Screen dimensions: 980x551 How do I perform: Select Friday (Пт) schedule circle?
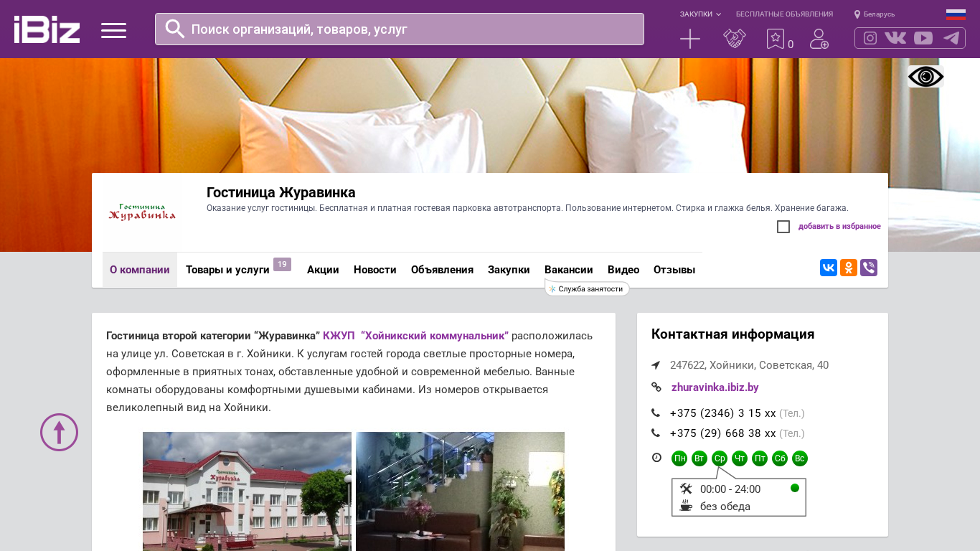coord(760,458)
